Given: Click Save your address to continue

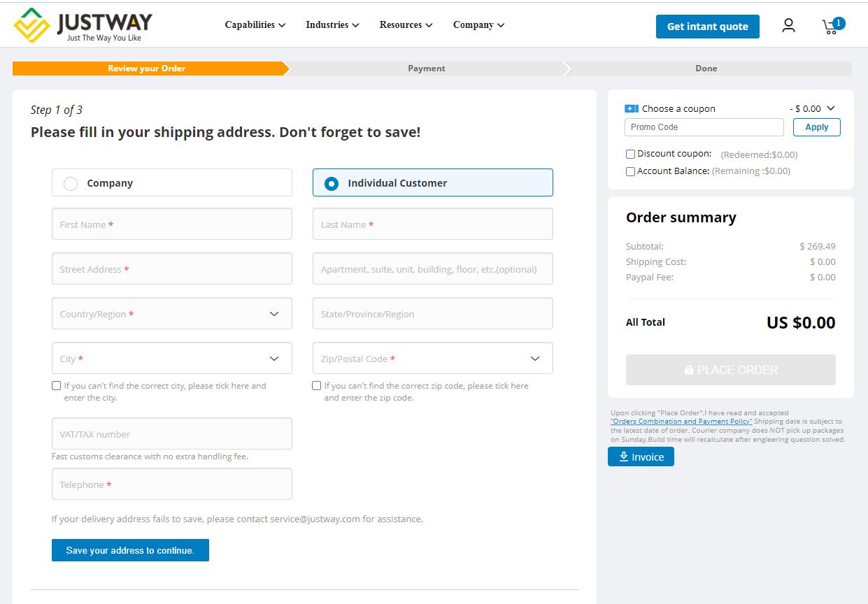Looking at the screenshot, I should coord(130,550).
